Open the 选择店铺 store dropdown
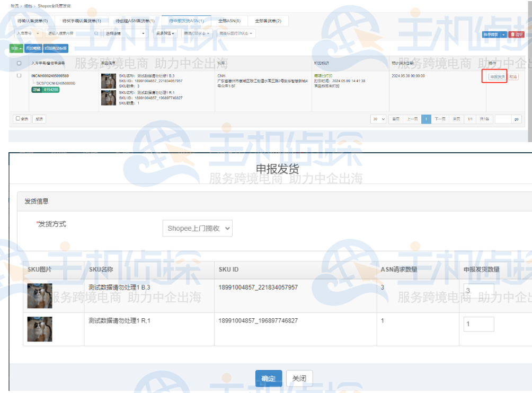The width and height of the screenshot is (532, 393). (x=125, y=33)
